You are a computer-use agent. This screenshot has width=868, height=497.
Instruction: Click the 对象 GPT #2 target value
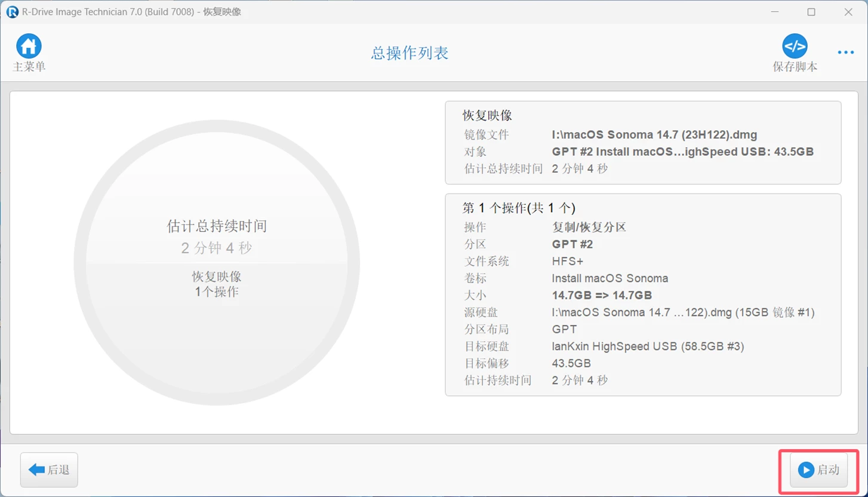[x=682, y=152]
